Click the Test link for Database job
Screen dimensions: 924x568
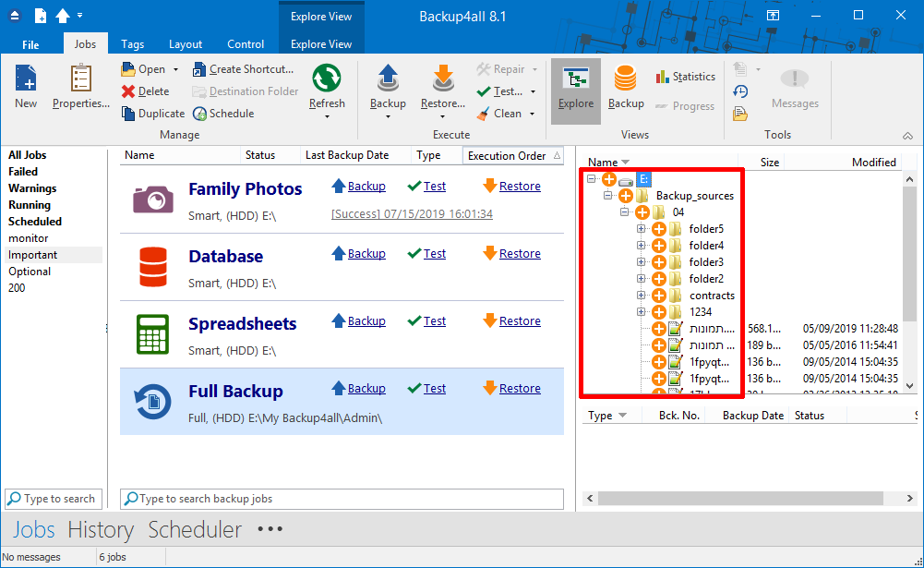point(434,254)
